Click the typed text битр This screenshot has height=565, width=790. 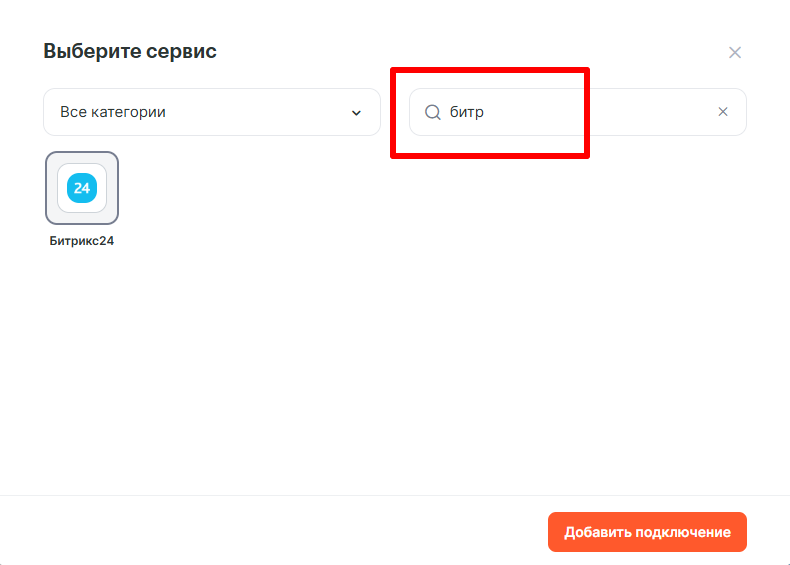(x=467, y=112)
